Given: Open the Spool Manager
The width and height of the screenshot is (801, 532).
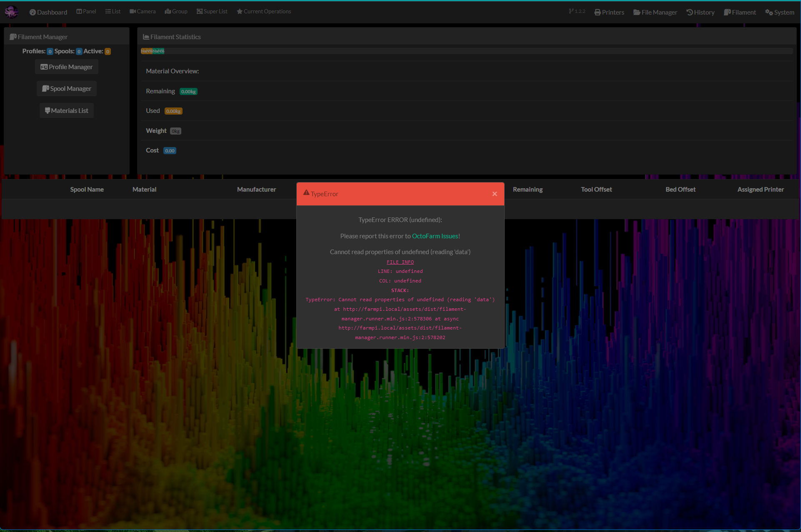Looking at the screenshot, I should pyautogui.click(x=66, y=88).
